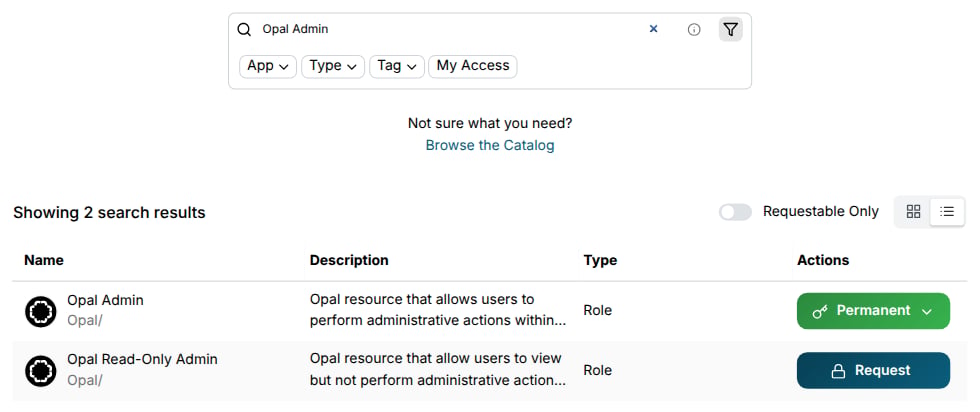
Task: Filter by My Access
Action: (472, 66)
